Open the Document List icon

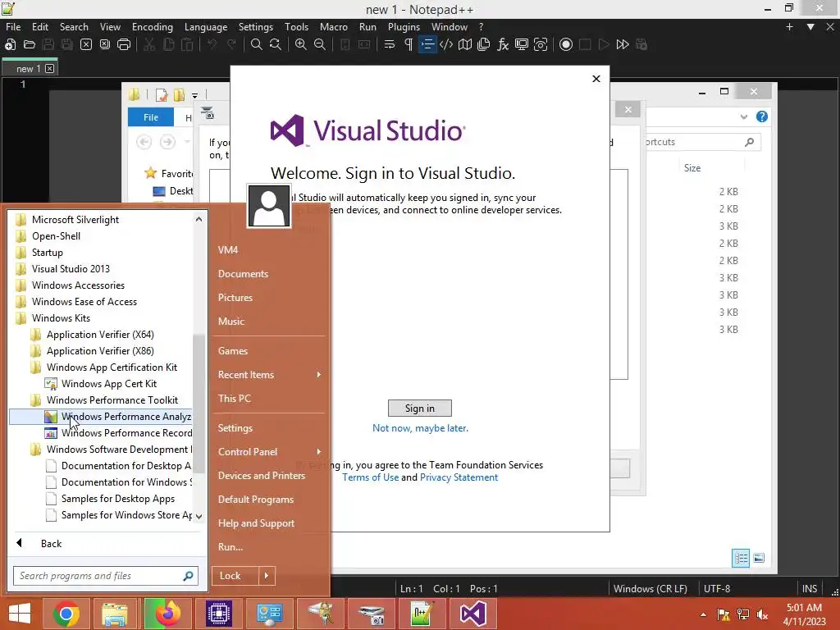pyautogui.click(x=484, y=44)
